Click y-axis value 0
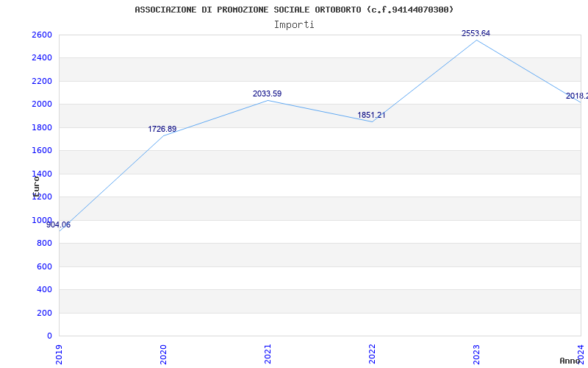The height and width of the screenshot is (368, 588). [x=49, y=336]
